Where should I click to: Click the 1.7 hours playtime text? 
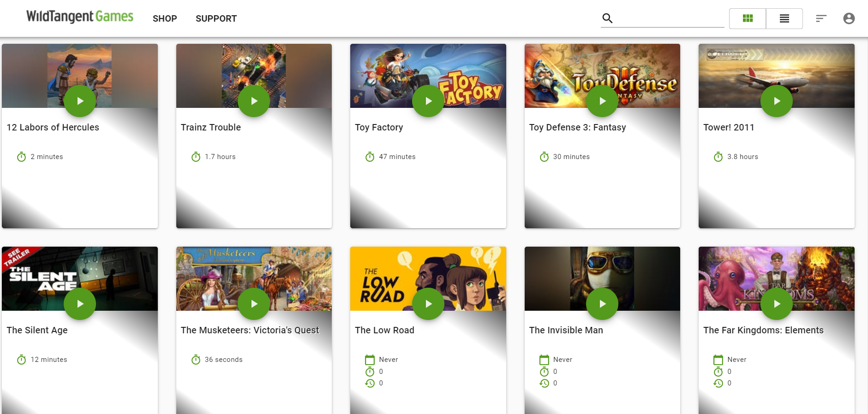[220, 157]
